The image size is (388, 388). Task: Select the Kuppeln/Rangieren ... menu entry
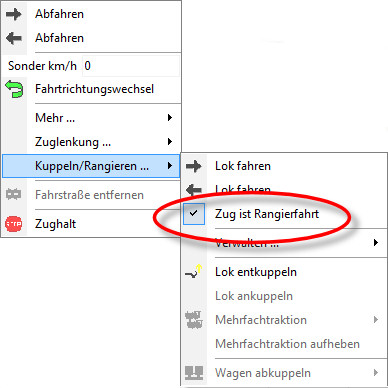click(91, 166)
